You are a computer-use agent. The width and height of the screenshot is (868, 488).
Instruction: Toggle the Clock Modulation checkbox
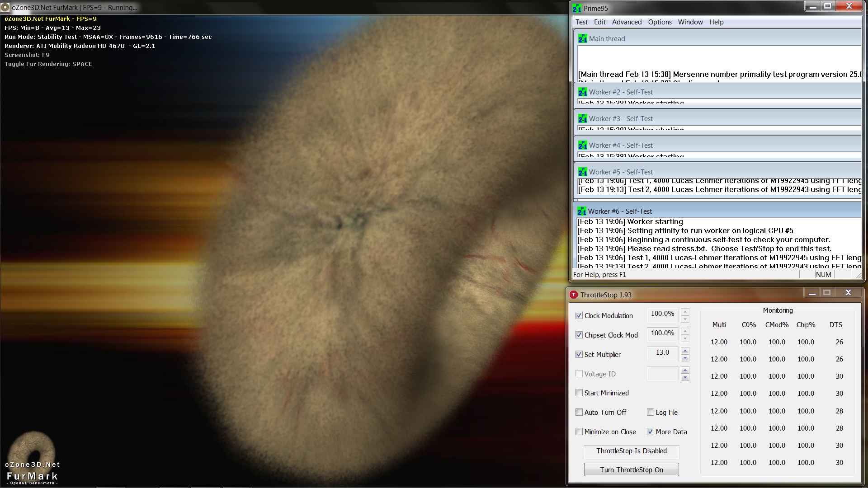point(579,315)
